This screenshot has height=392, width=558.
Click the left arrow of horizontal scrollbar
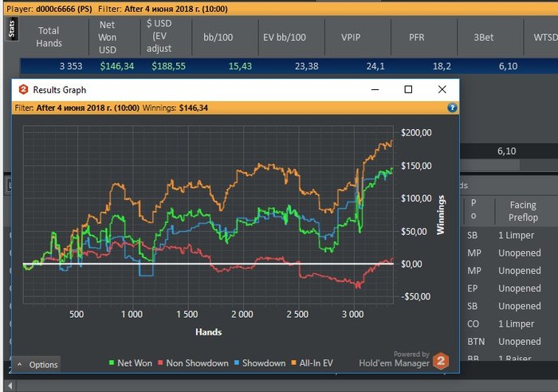point(10,386)
